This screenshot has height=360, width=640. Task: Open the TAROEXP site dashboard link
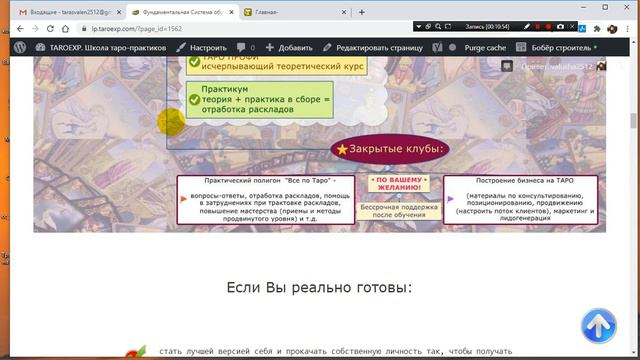click(x=101, y=48)
